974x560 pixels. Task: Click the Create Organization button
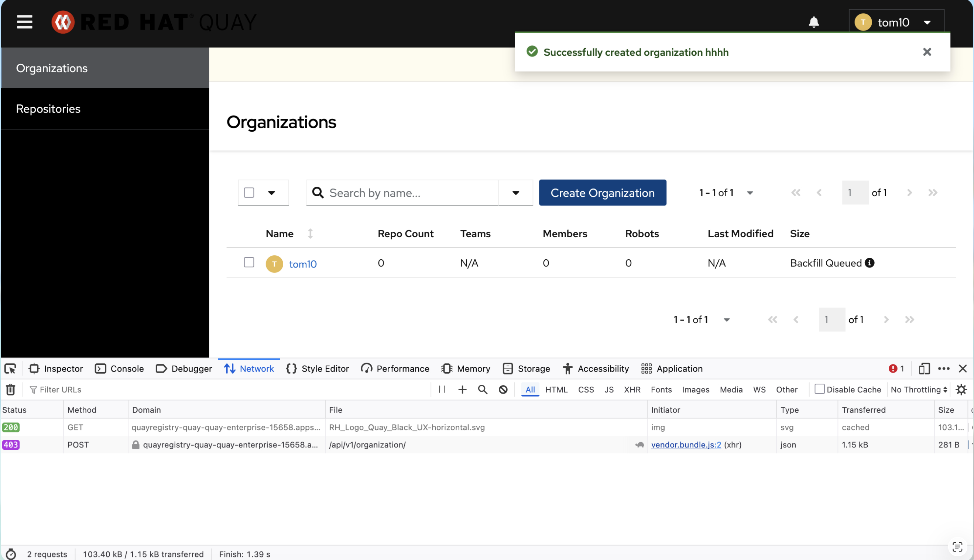tap(602, 193)
